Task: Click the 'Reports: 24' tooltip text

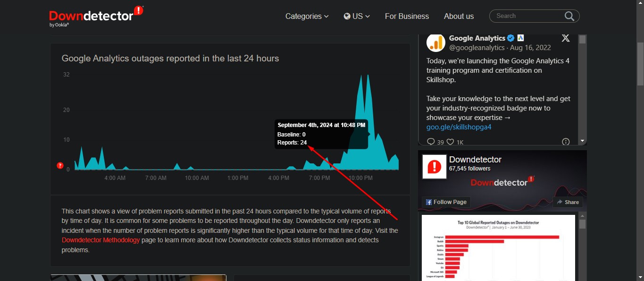Action: click(292, 142)
